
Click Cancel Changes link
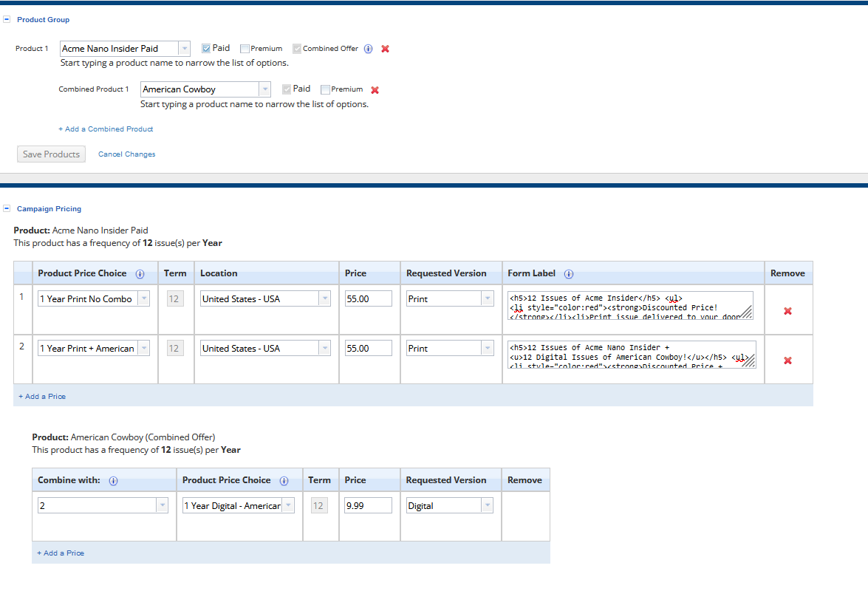(127, 154)
